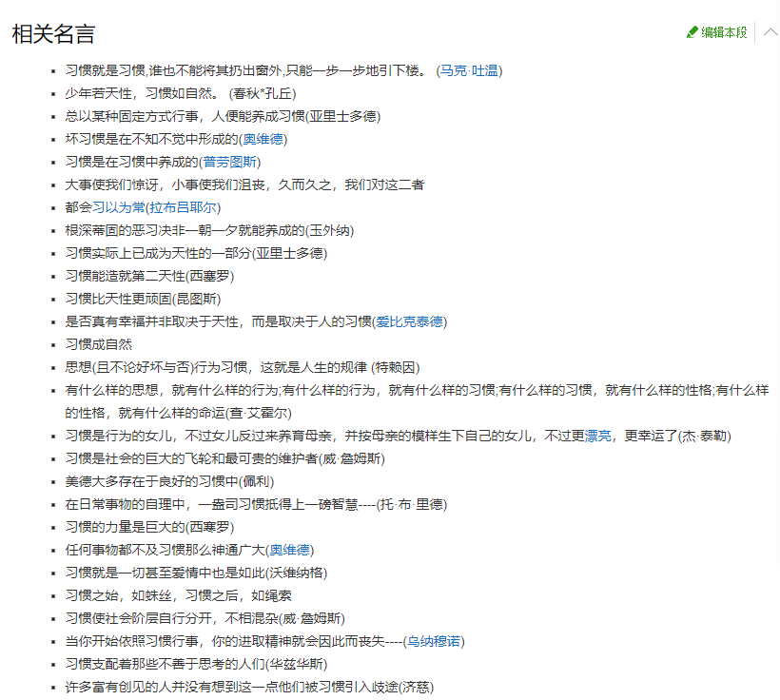Click the green pencil edit icon
Image resolution: width=780 pixels, height=700 pixels.
[x=692, y=32]
